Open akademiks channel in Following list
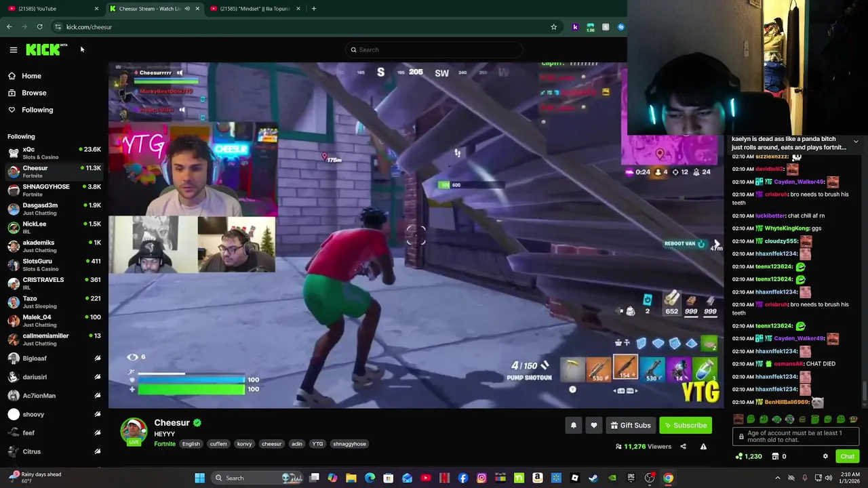The width and height of the screenshot is (868, 488). tap(54, 246)
